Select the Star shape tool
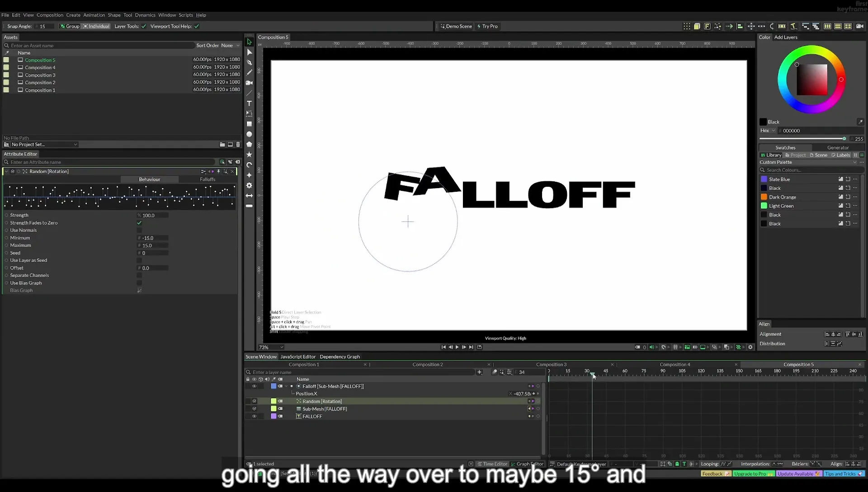Viewport: 868px width, 492px height. [x=249, y=155]
